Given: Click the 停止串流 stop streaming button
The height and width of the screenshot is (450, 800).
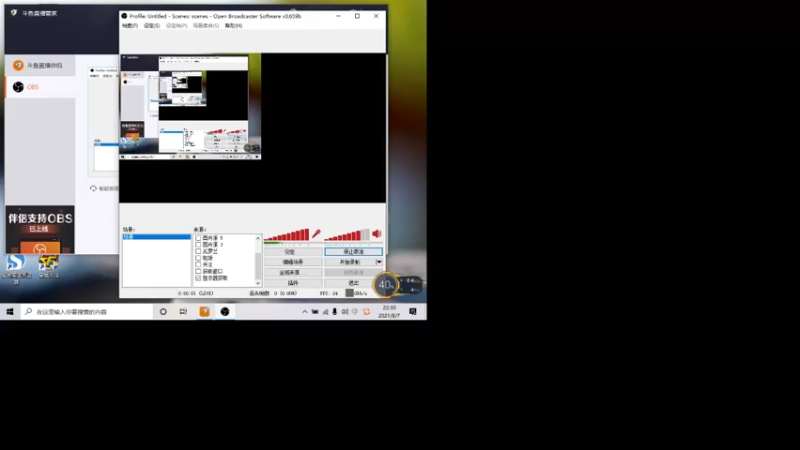Looking at the screenshot, I should coord(354,252).
